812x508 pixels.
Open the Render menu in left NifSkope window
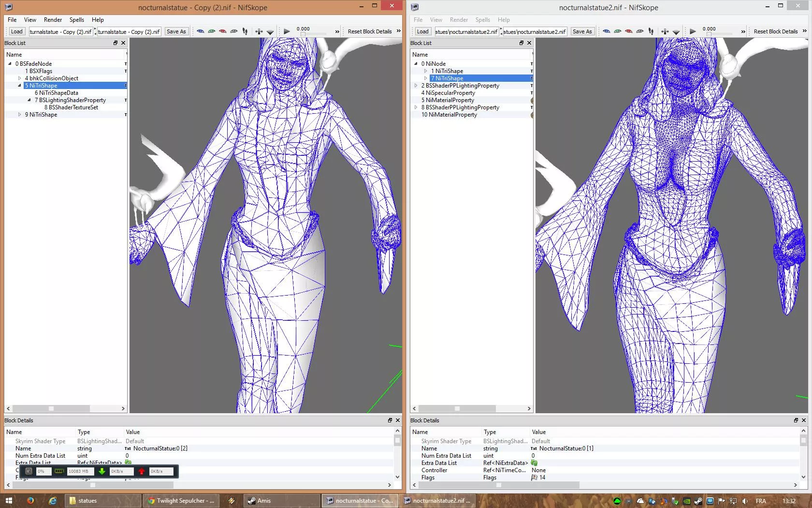tap(53, 20)
